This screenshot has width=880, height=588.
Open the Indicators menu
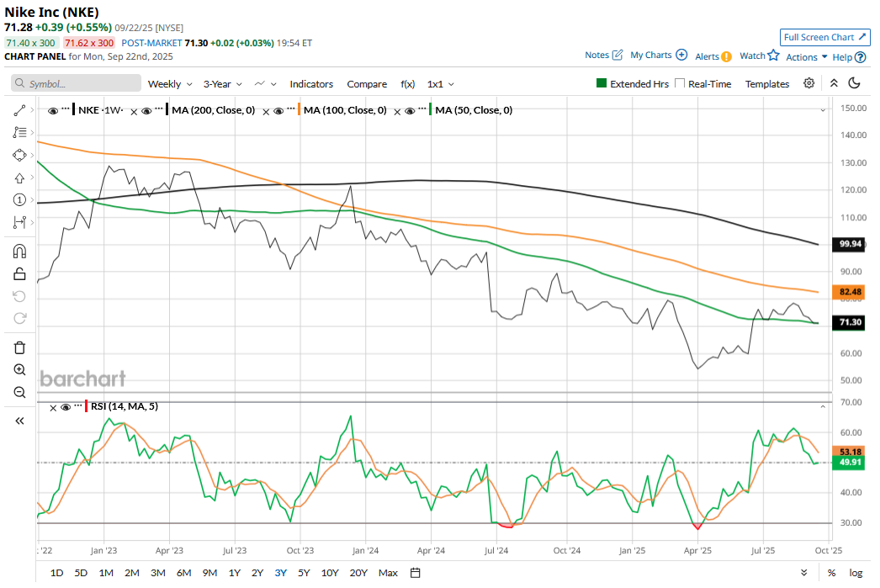(x=311, y=84)
